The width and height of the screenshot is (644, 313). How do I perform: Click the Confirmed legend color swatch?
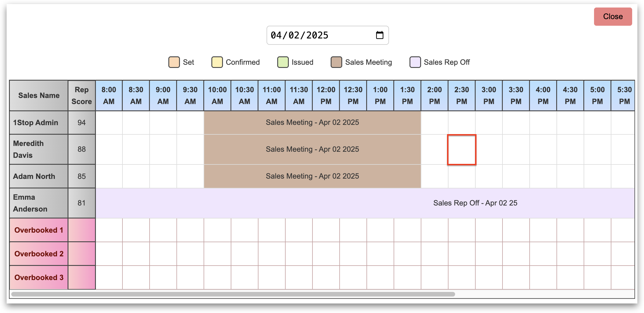[x=217, y=62]
